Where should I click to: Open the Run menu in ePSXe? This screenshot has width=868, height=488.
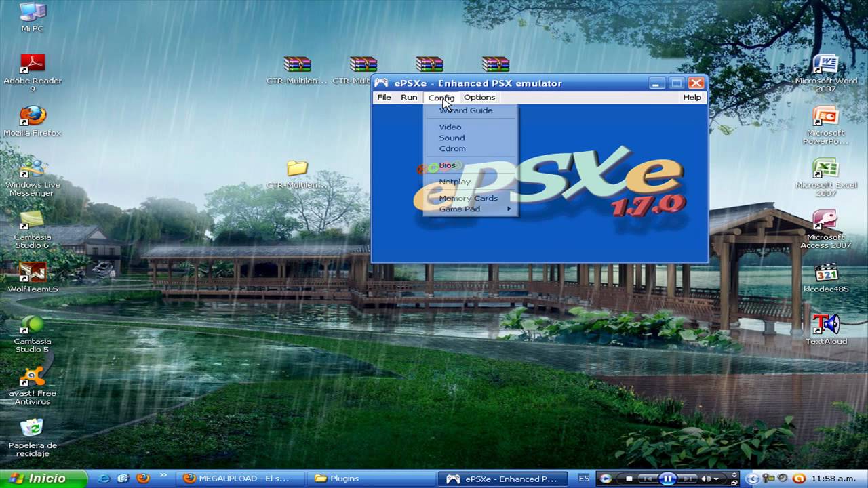click(409, 98)
